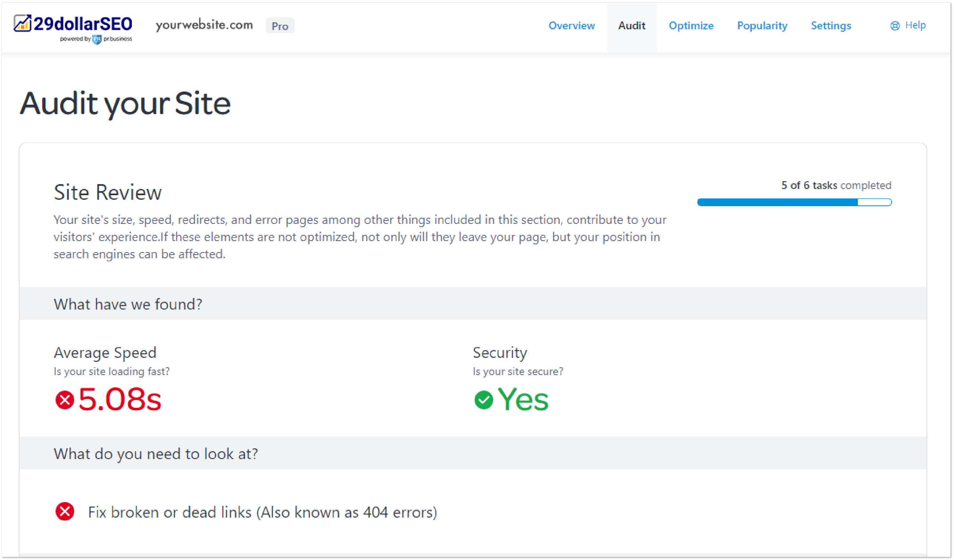Open Fix broken or dead links task

tap(262, 512)
